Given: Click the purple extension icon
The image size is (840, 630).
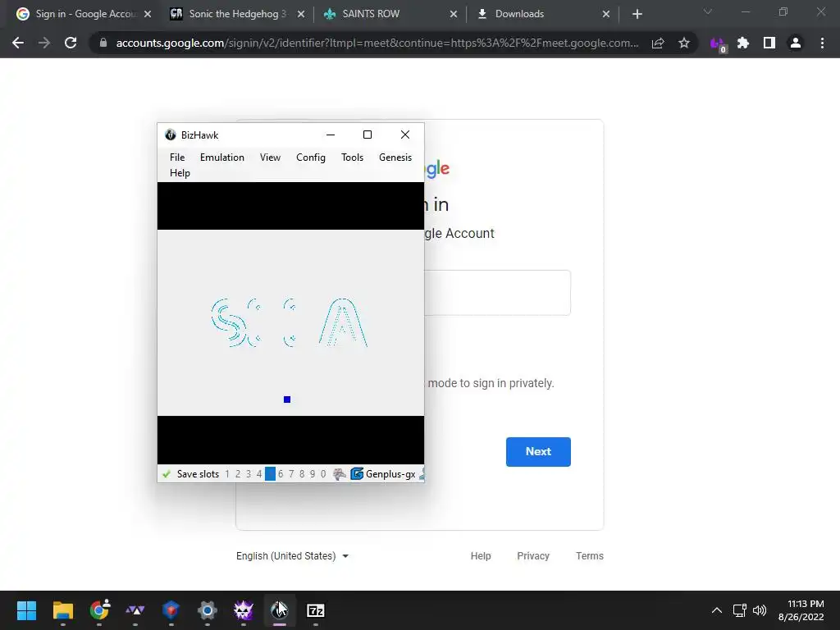Looking at the screenshot, I should click(x=718, y=43).
